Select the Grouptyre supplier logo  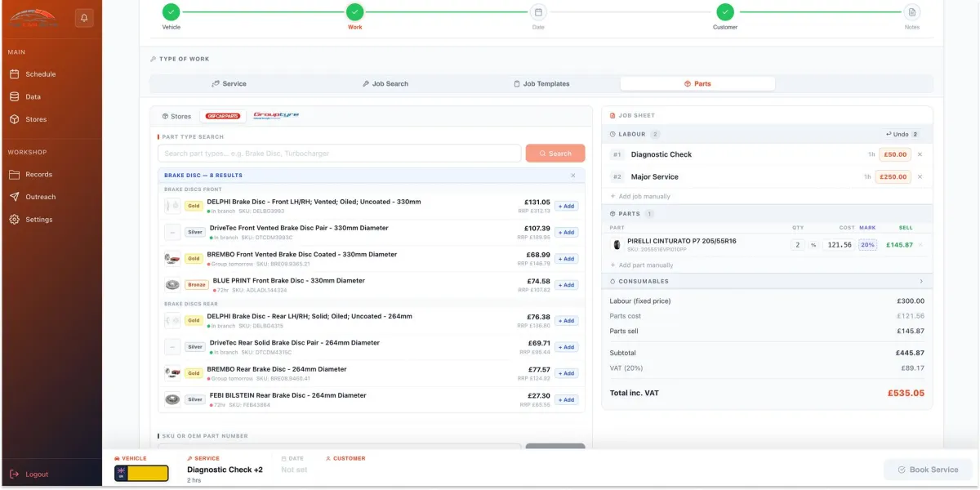point(276,116)
